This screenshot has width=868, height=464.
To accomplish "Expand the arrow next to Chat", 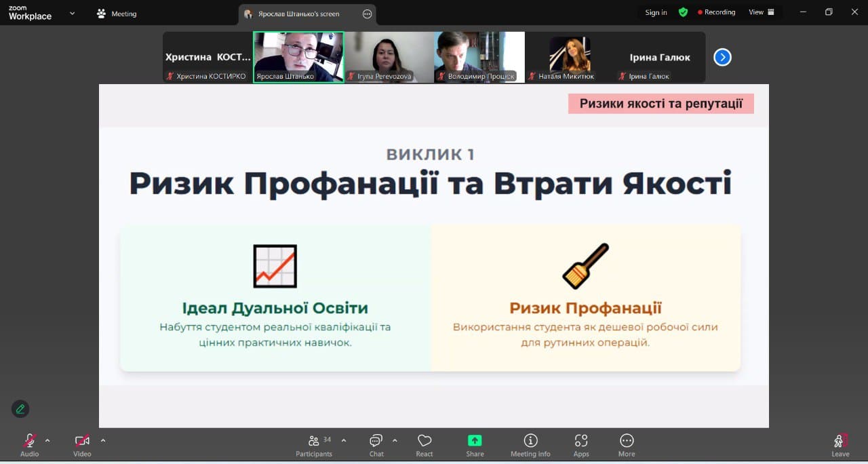I will (x=395, y=440).
